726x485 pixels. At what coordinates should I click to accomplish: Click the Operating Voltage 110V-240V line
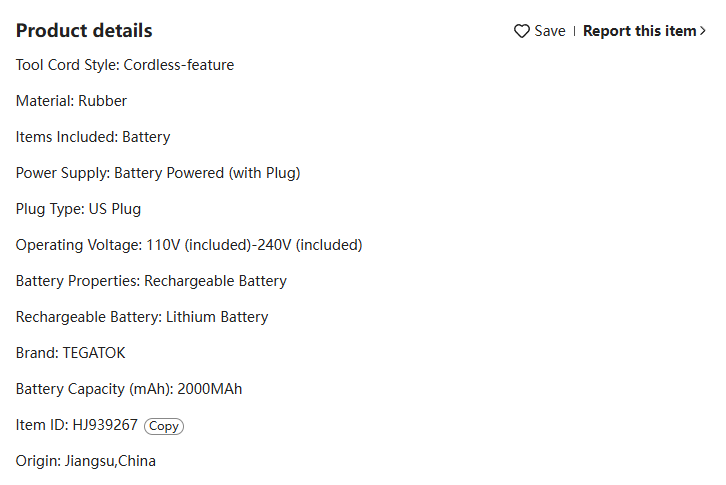pos(189,245)
